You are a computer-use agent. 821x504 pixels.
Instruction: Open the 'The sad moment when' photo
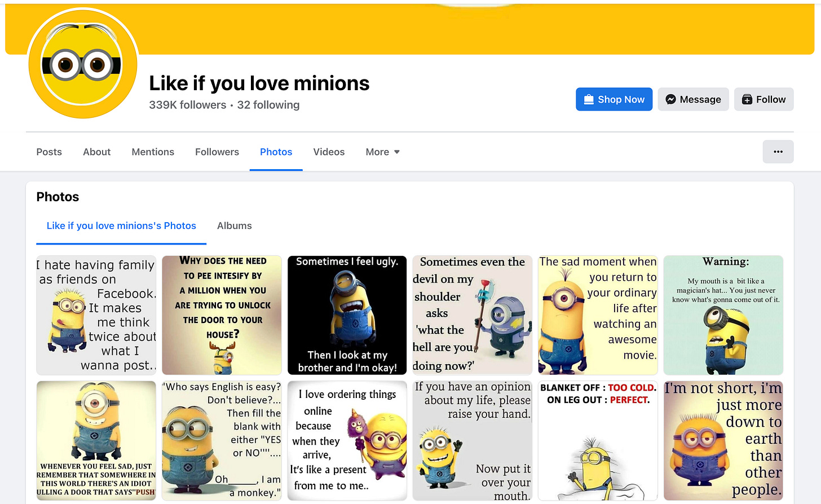click(x=598, y=315)
